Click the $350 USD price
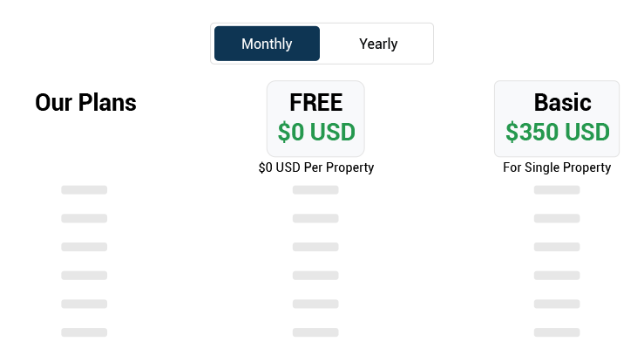 click(558, 133)
